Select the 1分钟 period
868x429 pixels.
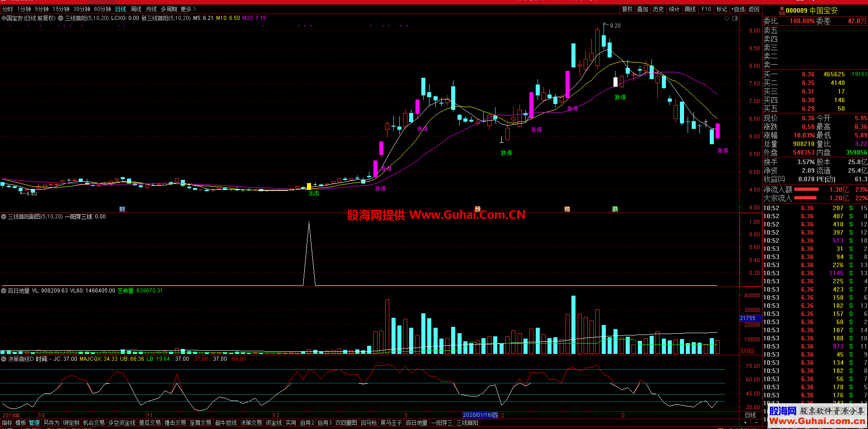tap(24, 9)
